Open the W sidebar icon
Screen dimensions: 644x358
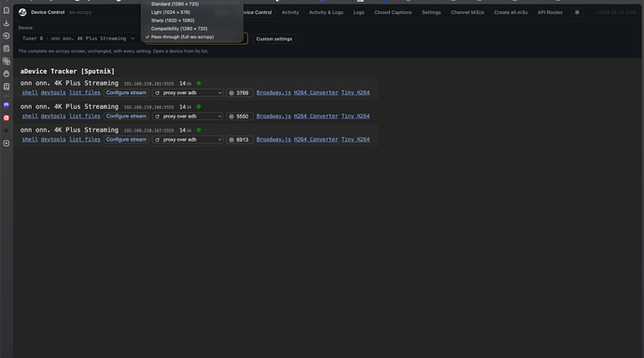(x=7, y=131)
